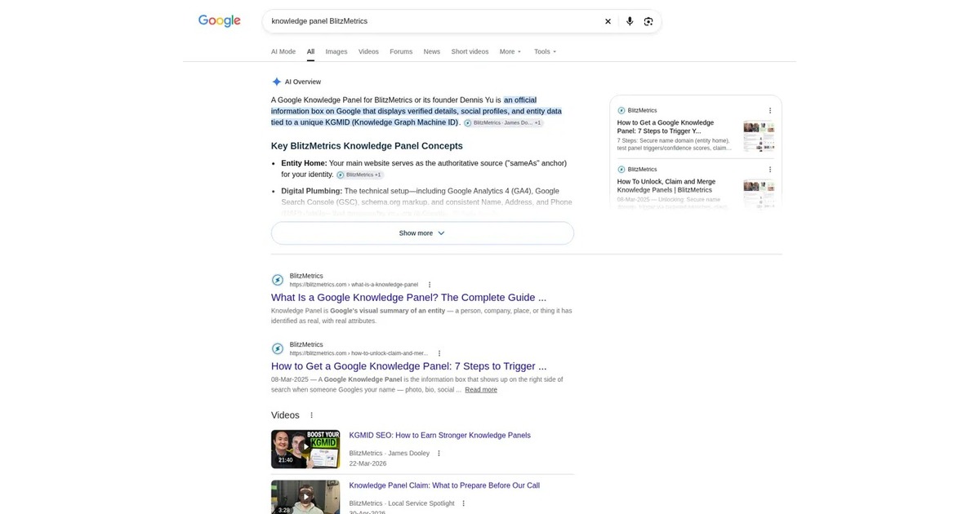Click the 'BlitzMetrics +1' source chip

point(359,175)
